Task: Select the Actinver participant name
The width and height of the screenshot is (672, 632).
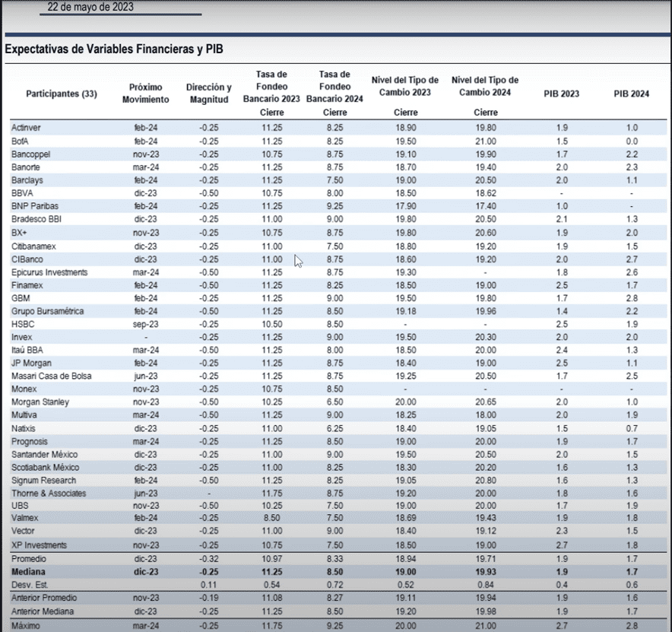Action: click(27, 128)
